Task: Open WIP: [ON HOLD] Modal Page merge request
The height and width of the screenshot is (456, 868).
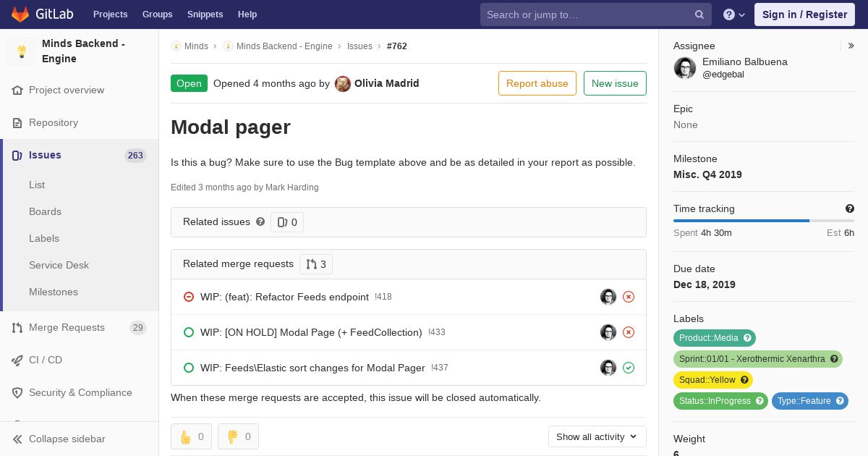Action: point(311,332)
